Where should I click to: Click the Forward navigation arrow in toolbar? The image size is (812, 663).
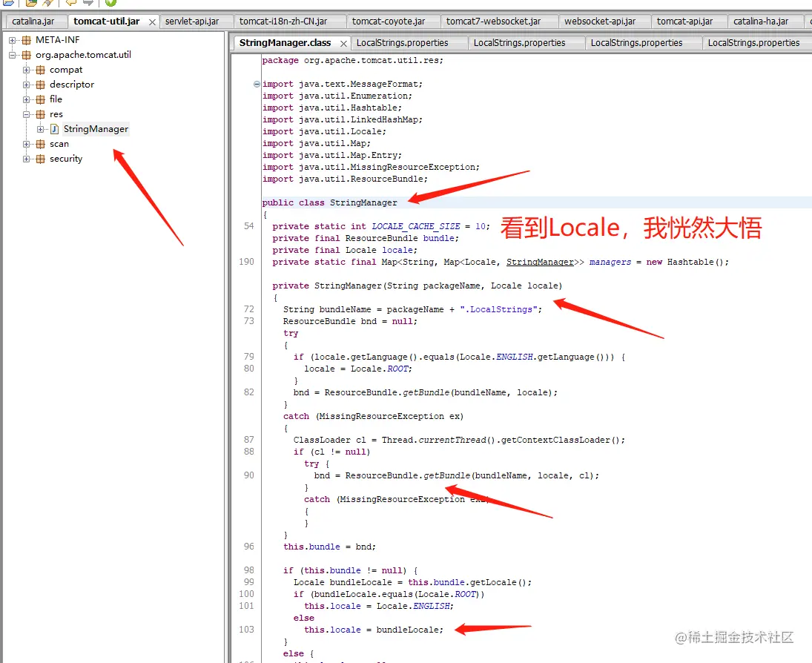coord(88,2)
